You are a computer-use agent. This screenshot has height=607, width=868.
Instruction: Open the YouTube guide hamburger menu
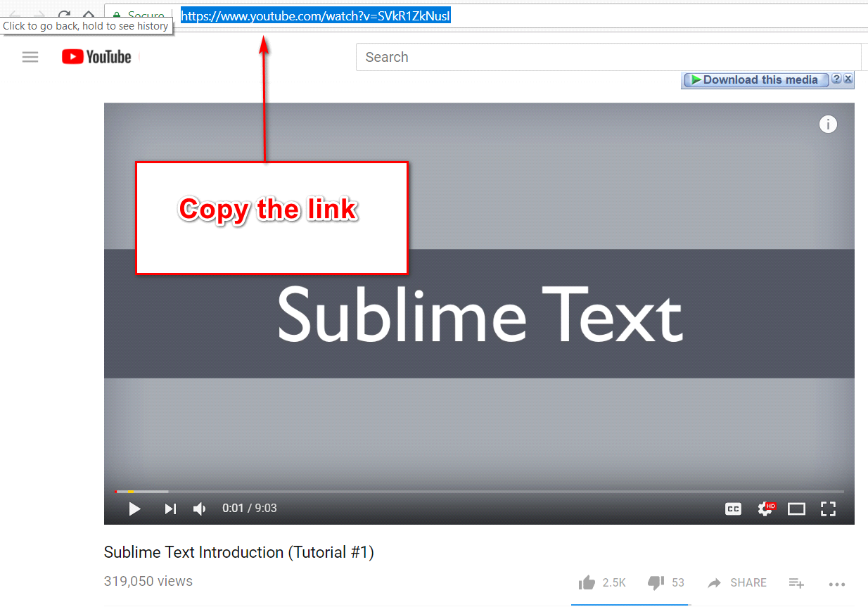click(30, 57)
